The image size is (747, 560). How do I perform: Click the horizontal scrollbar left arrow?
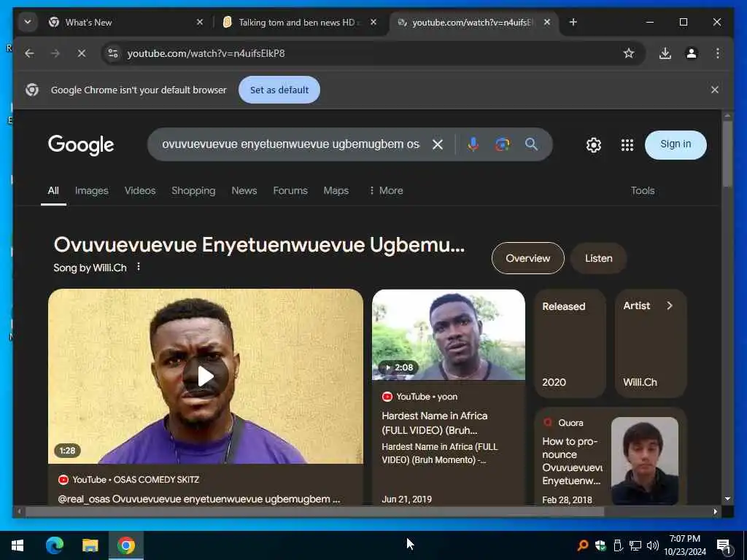point(19,512)
